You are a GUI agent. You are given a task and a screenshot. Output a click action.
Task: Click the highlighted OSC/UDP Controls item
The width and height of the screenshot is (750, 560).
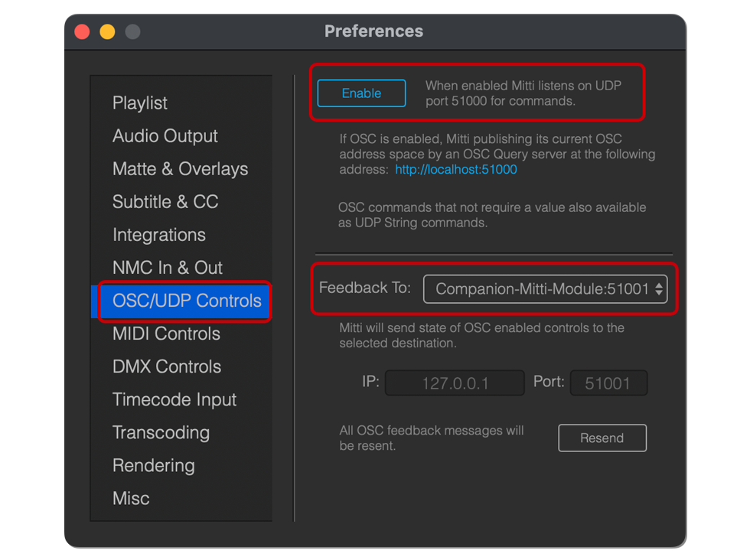187,301
